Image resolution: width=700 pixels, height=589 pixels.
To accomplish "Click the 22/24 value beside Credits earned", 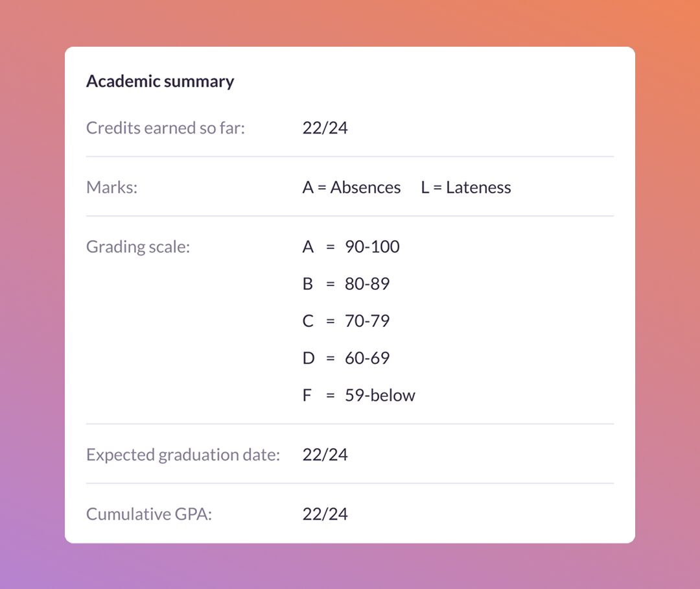I will (325, 128).
